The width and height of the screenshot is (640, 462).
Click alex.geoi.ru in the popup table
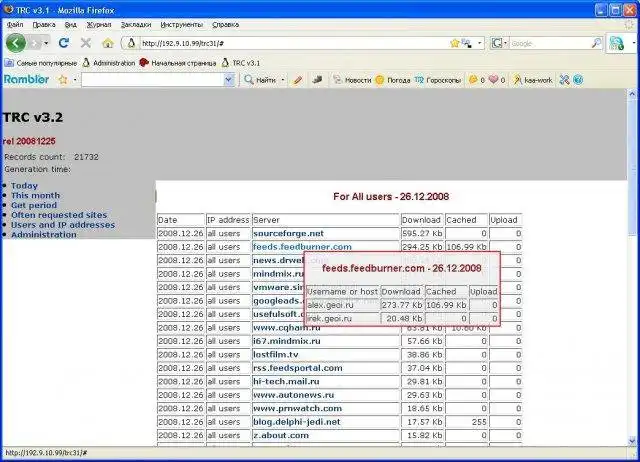pos(330,305)
